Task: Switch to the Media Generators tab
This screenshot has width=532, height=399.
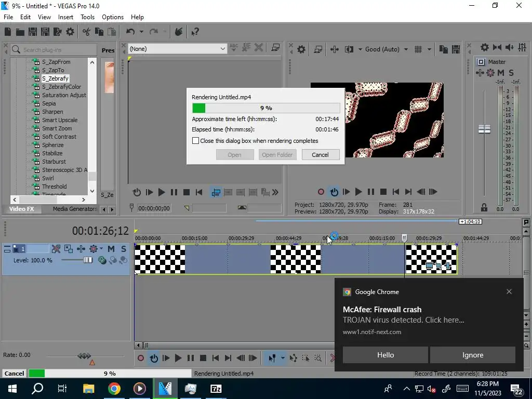Action: click(75, 209)
